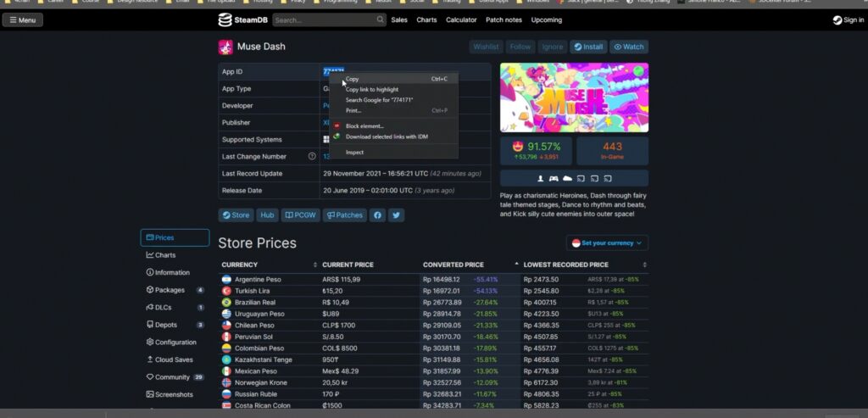Image resolution: width=868 pixels, height=418 pixels.
Task: Click the Mexican Peso flag icon
Action: [x=226, y=371]
